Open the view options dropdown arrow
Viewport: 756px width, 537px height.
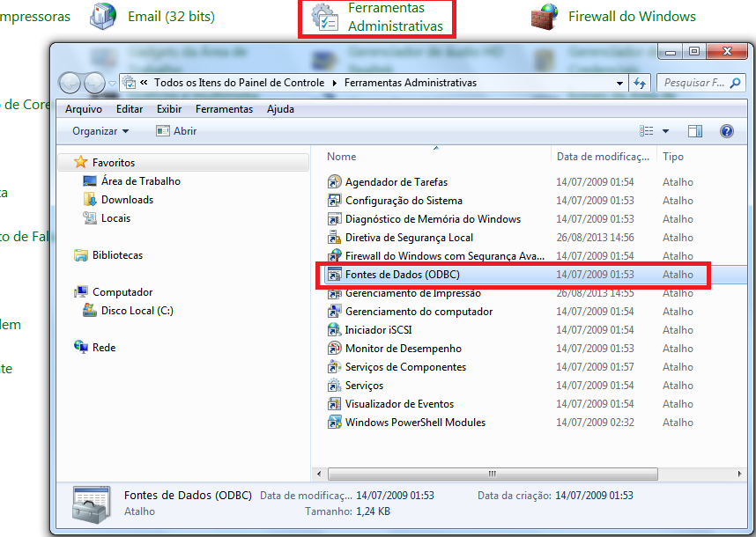tap(665, 131)
